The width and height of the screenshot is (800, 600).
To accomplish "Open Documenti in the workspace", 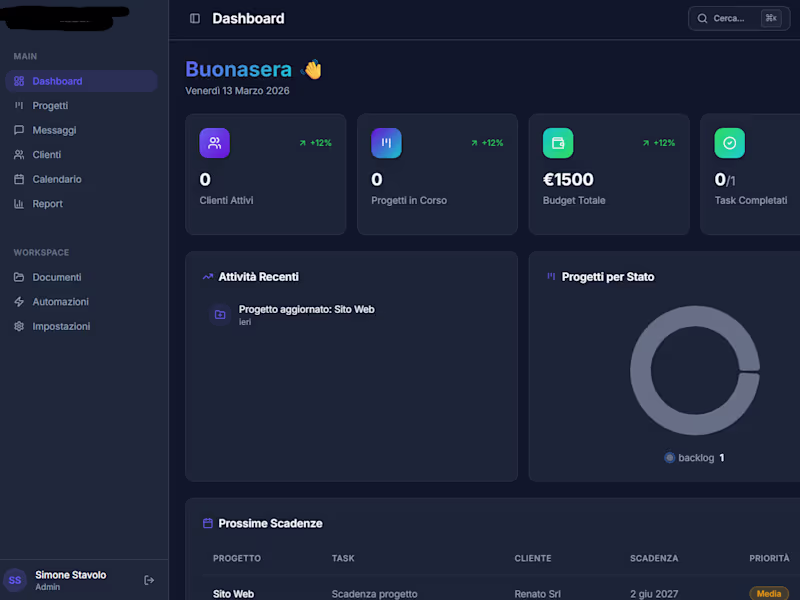I will [81, 277].
